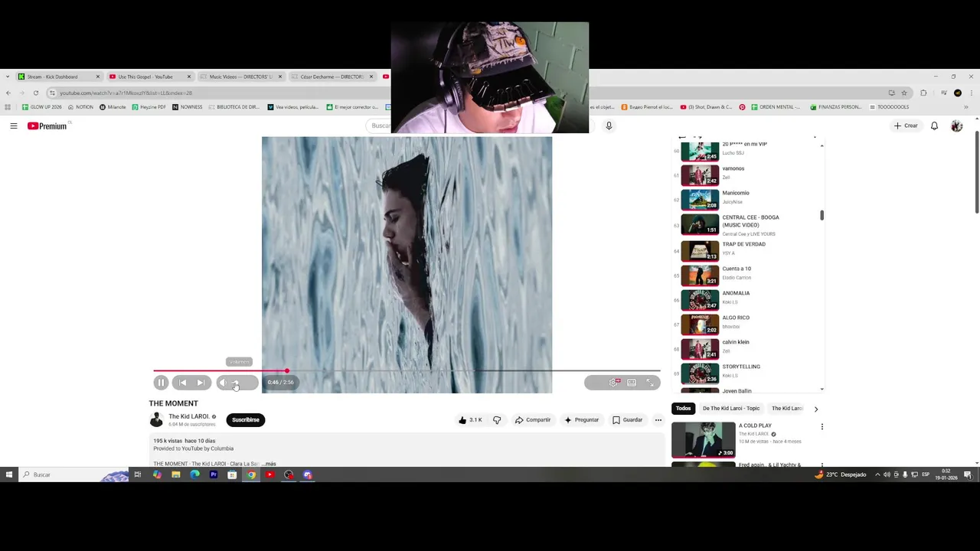Screen dimensions: 980x551
Task: Open the Milanote bookmark
Action: [113, 107]
